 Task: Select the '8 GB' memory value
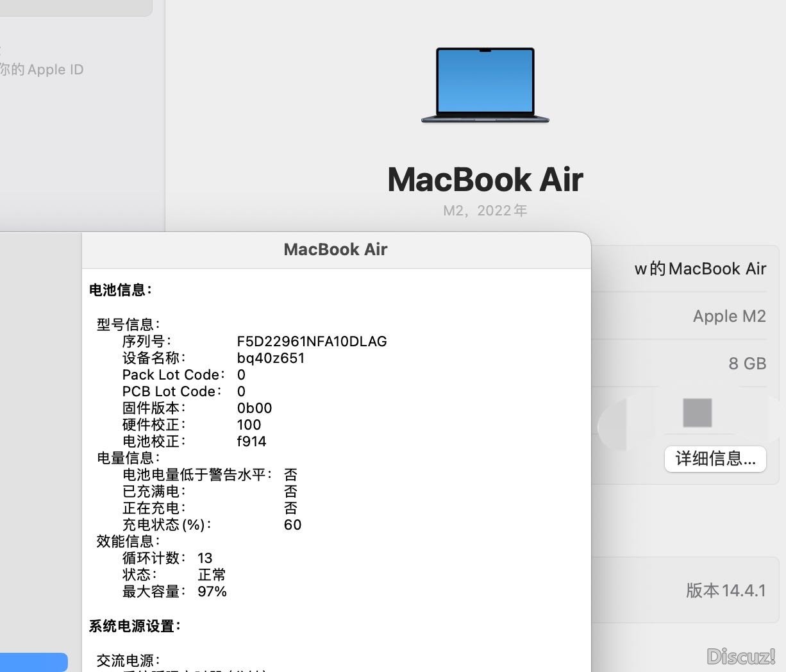(748, 364)
